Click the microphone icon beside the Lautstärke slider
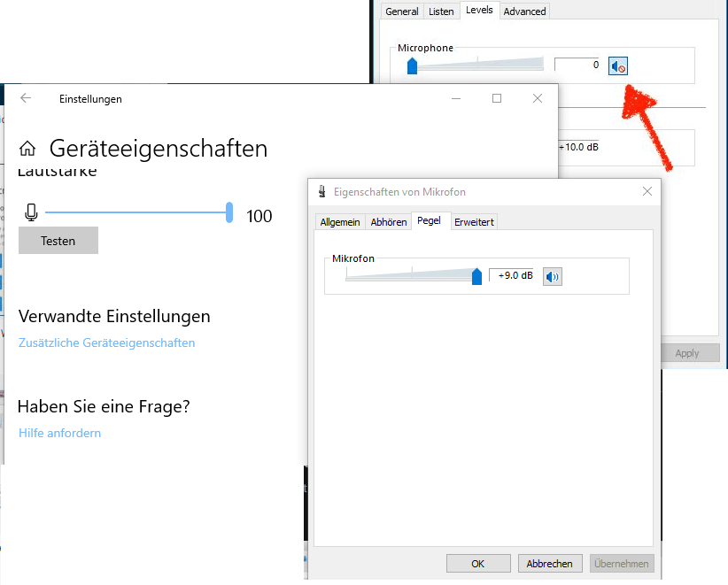Image resolution: width=728 pixels, height=585 pixels. coord(32,212)
